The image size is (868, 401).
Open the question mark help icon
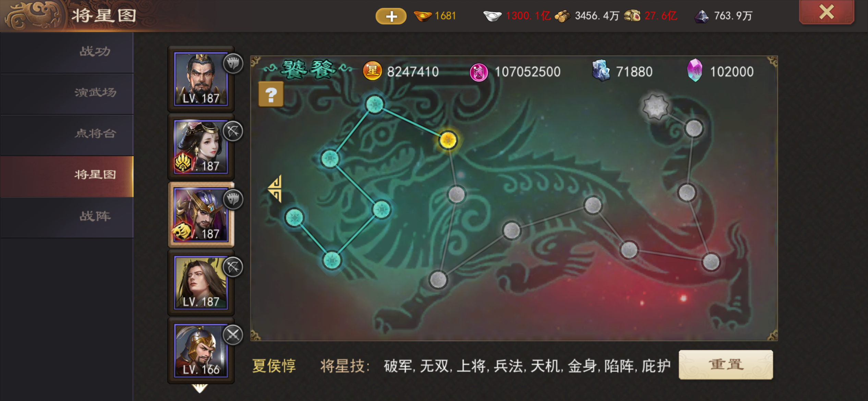(271, 94)
